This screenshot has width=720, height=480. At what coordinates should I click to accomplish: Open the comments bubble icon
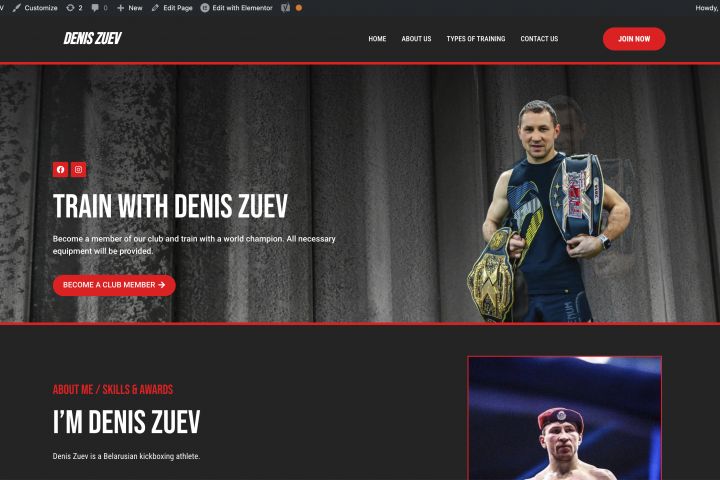[x=95, y=8]
